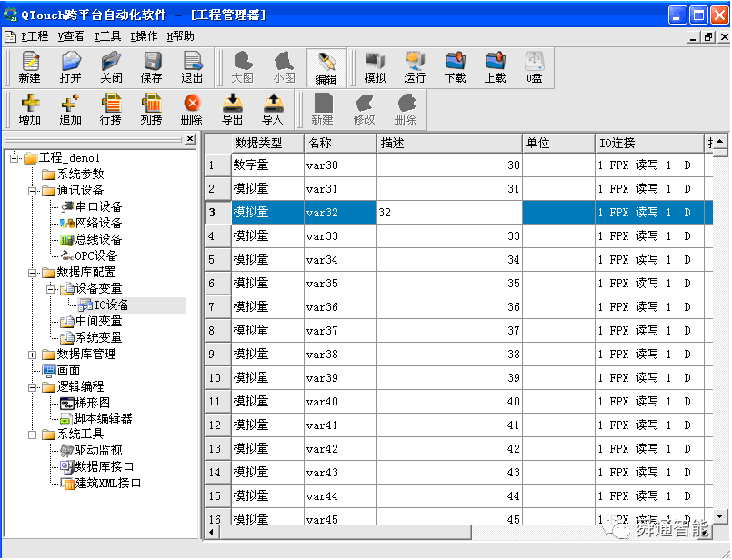The height and width of the screenshot is (560, 732).
Task: Open the V查看 menu
Action: tap(72, 36)
